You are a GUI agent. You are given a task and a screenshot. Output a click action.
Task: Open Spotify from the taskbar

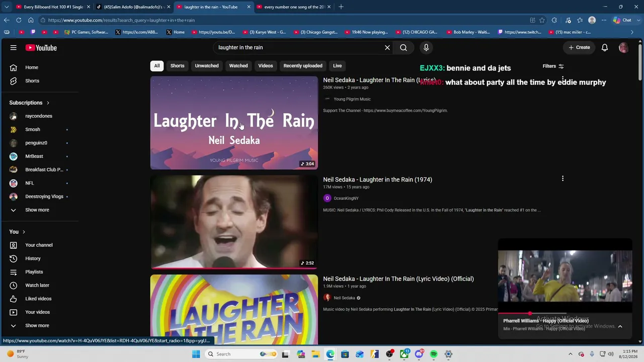[434, 354]
